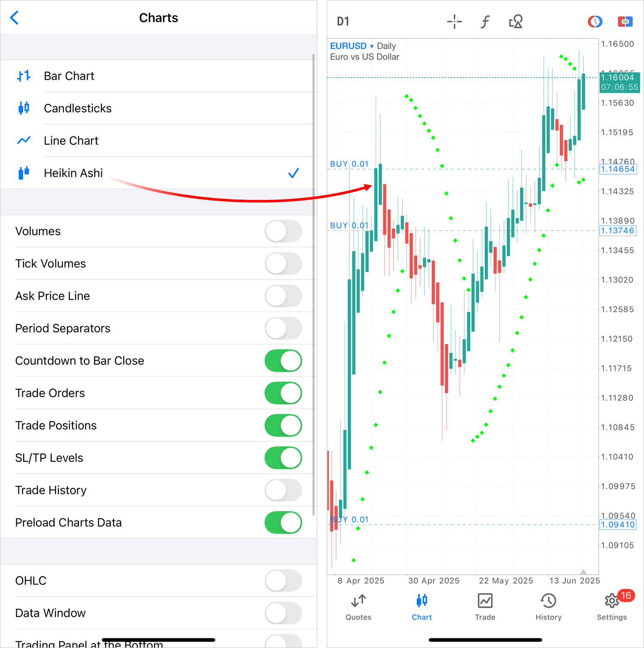The image size is (644, 648).
Task: Choose the Line Chart option
Action: (x=71, y=141)
